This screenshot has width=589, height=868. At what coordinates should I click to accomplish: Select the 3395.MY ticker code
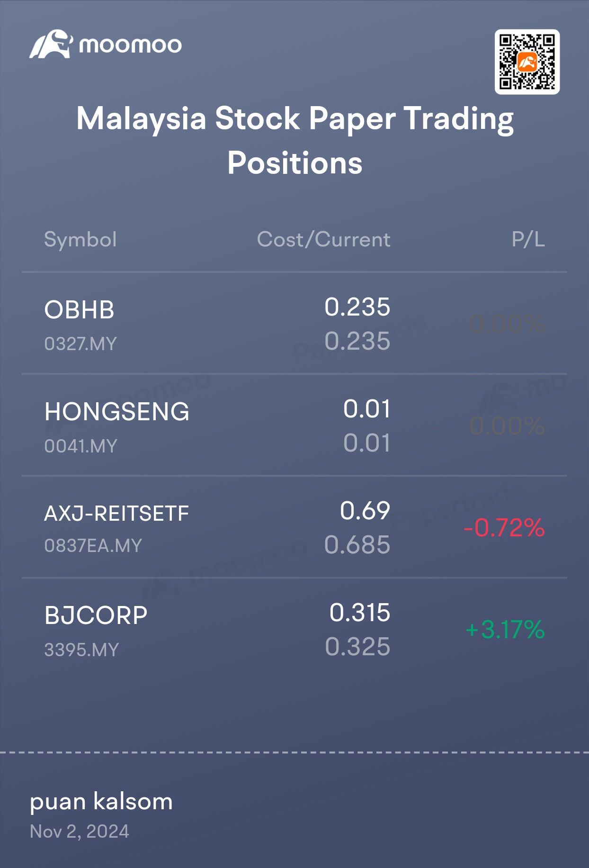(81, 650)
